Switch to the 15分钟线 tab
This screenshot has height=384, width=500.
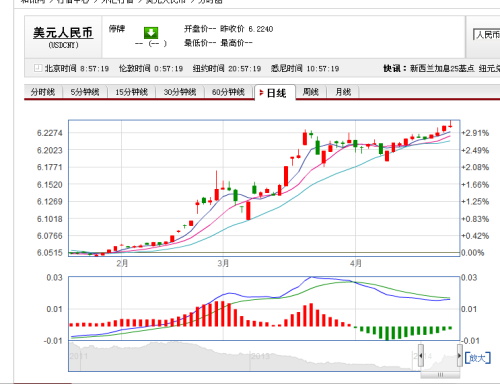coord(132,92)
